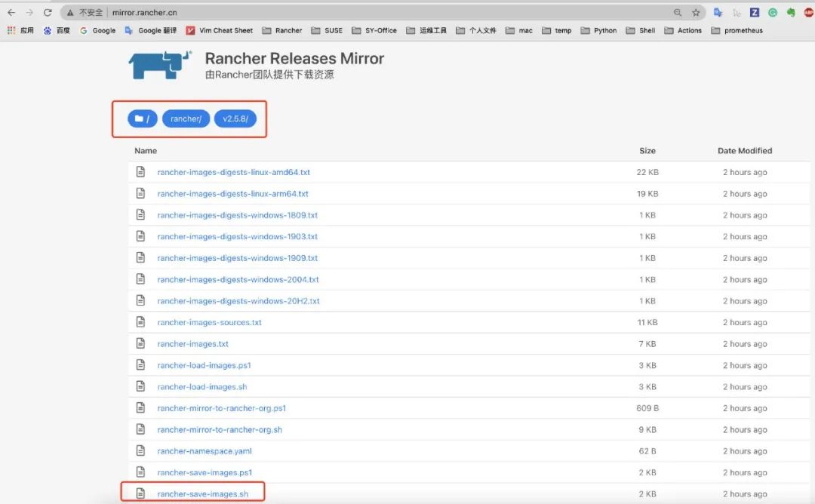Screen dimensions: 815x504
Task: Open the prometheus bookmark folder
Action: (x=737, y=31)
